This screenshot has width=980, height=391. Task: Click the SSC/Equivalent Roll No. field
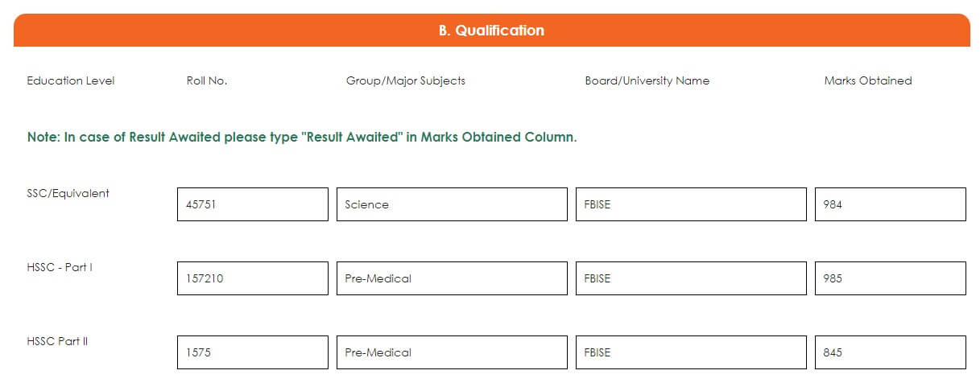[x=252, y=204]
